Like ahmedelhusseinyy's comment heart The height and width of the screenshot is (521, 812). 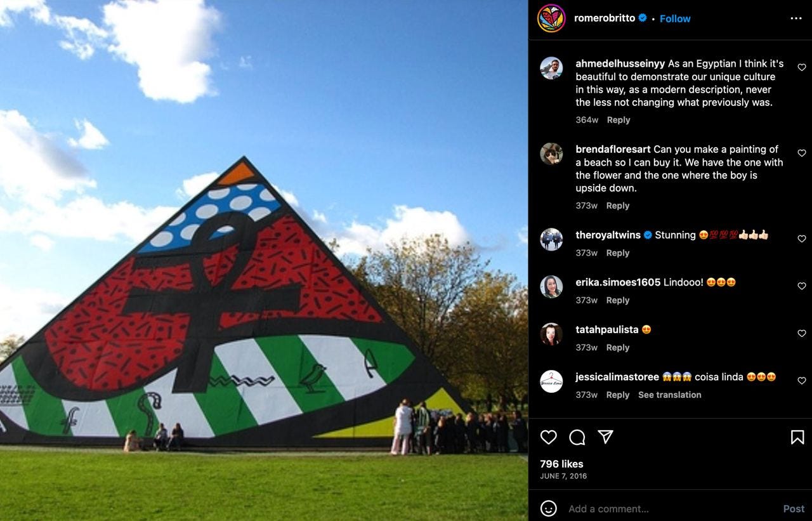(x=802, y=67)
